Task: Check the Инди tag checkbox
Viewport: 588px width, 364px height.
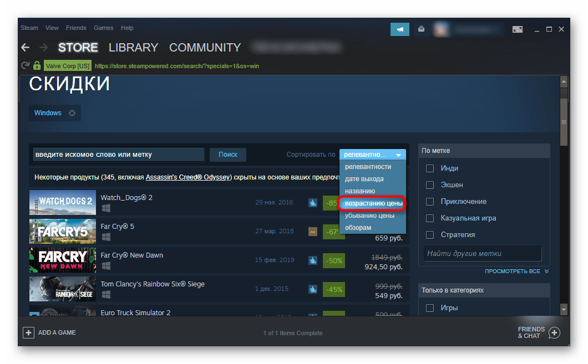Action: coord(430,168)
